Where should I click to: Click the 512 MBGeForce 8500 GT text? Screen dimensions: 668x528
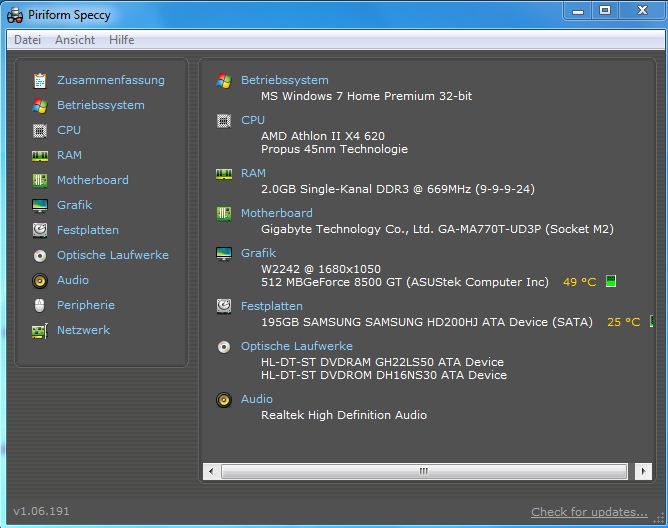click(405, 282)
